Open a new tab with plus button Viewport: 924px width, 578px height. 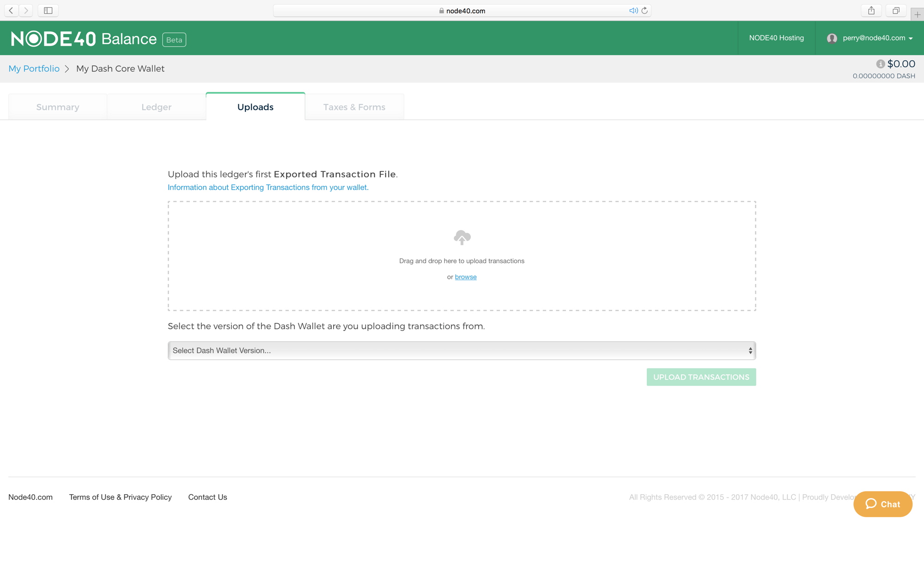[x=917, y=14]
